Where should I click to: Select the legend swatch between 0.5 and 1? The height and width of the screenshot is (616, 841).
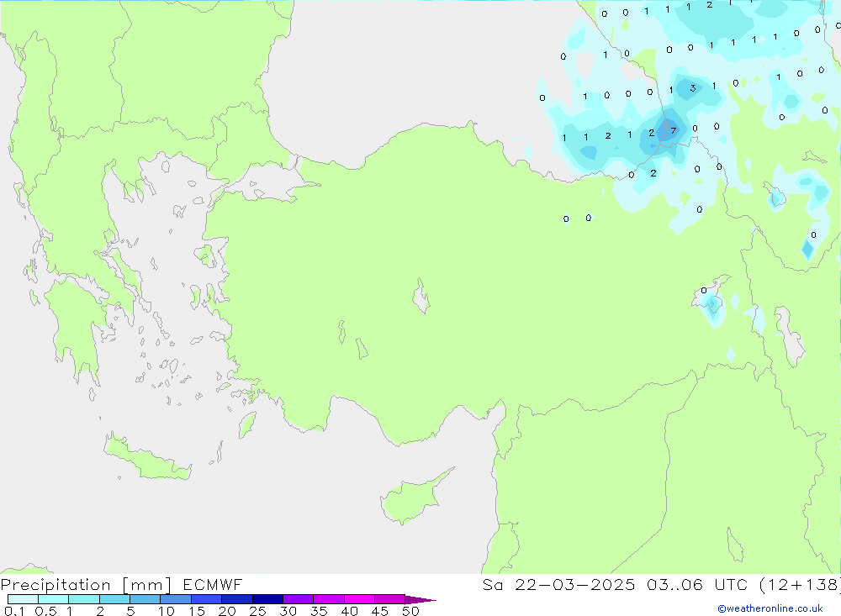54,599
